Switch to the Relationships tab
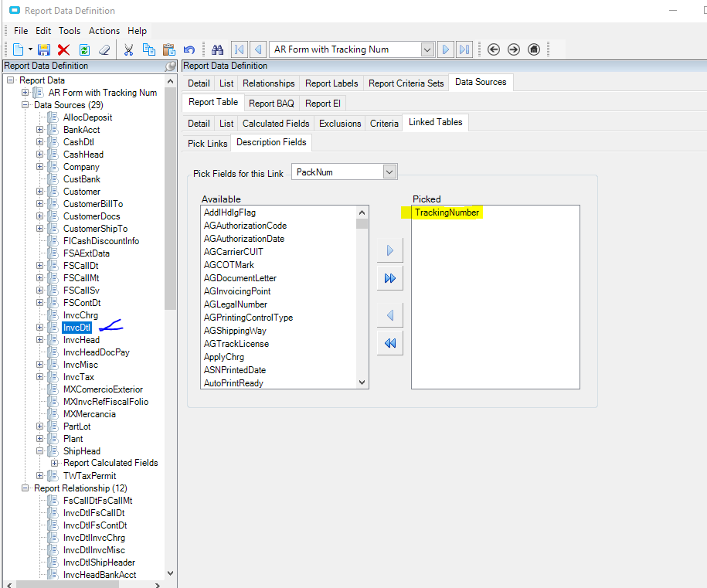 pos(269,83)
